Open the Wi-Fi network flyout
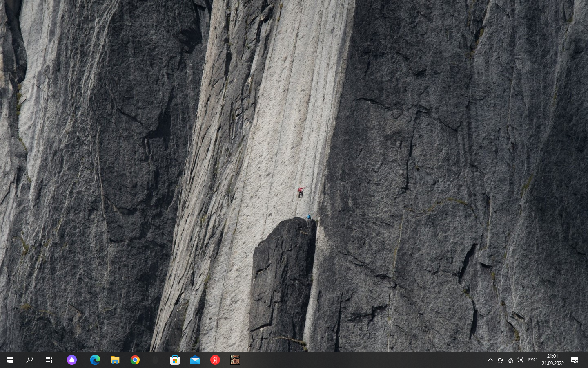The width and height of the screenshot is (588, 368). [x=510, y=360]
